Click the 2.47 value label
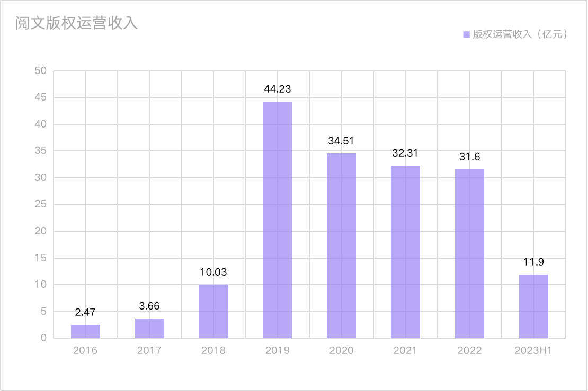This screenshot has width=588, height=391. (85, 312)
